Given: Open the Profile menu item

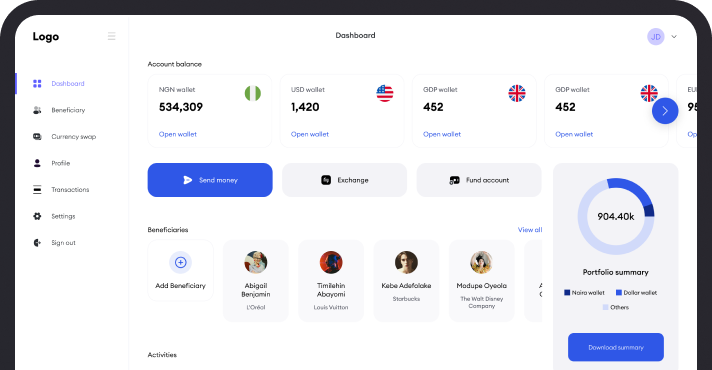Looking at the screenshot, I should (x=60, y=163).
